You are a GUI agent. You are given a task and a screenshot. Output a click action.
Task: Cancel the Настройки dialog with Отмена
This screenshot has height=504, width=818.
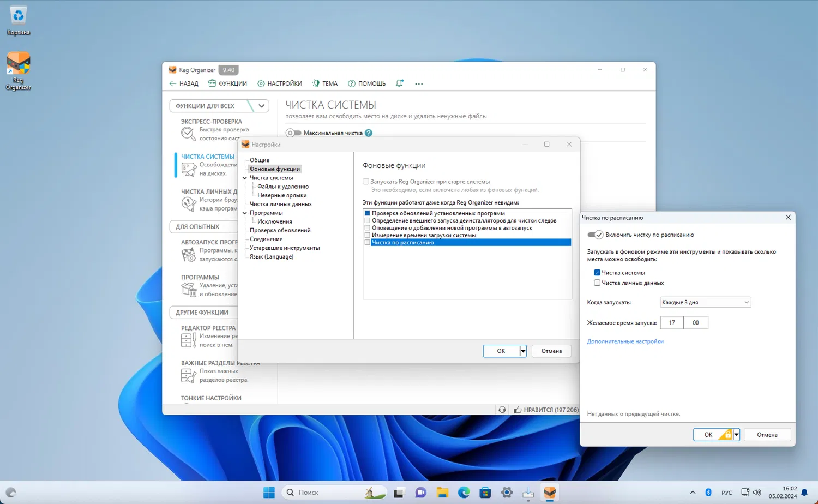point(551,351)
